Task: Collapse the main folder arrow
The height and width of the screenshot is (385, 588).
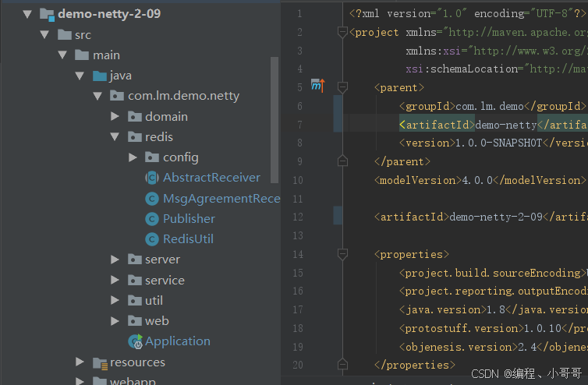Action: 62,55
